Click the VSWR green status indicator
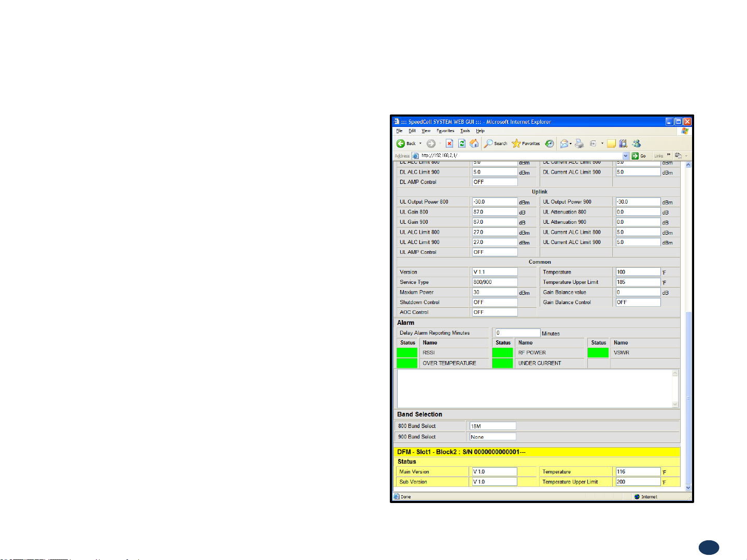The height and width of the screenshot is (560, 747). tap(598, 353)
